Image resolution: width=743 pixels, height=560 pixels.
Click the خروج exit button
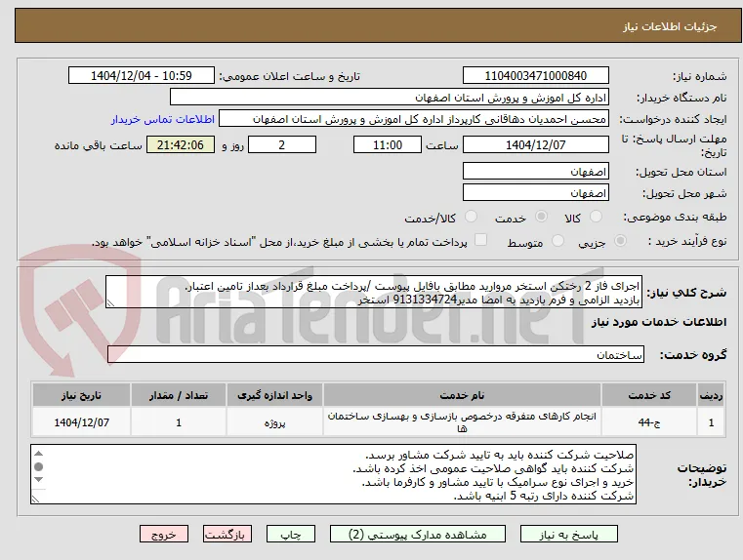pyautogui.click(x=163, y=535)
